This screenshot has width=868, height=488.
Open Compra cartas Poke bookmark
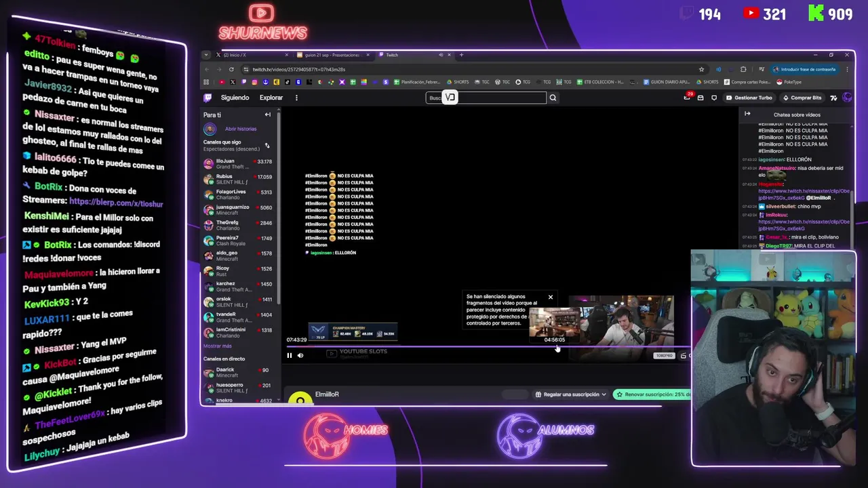(x=748, y=82)
